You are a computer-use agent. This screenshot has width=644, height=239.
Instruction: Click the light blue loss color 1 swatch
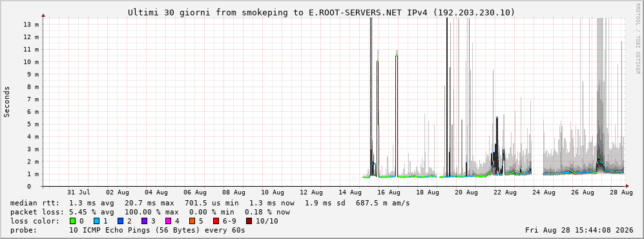click(97, 221)
